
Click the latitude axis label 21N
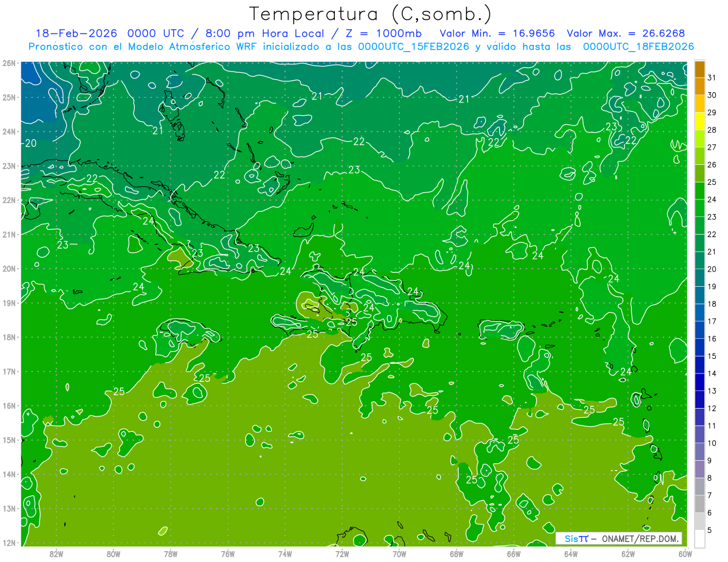8,234
